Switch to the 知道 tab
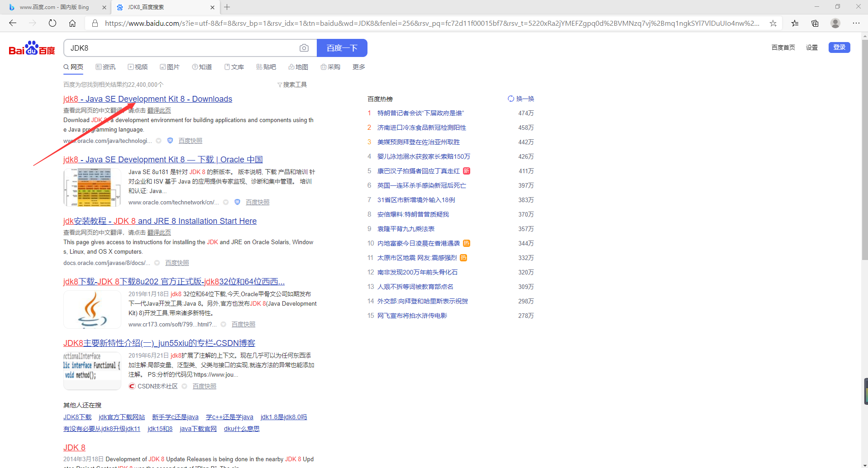The width and height of the screenshot is (868, 468). tap(202, 67)
